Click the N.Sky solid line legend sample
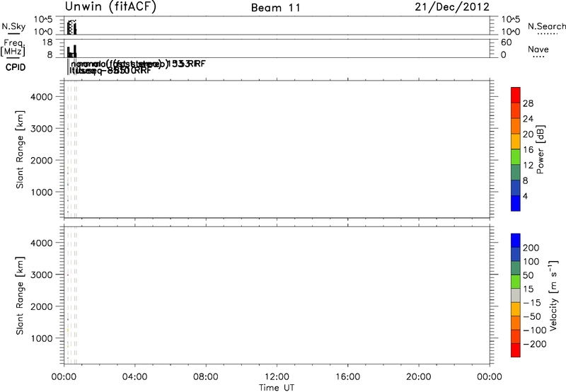 point(13,33)
